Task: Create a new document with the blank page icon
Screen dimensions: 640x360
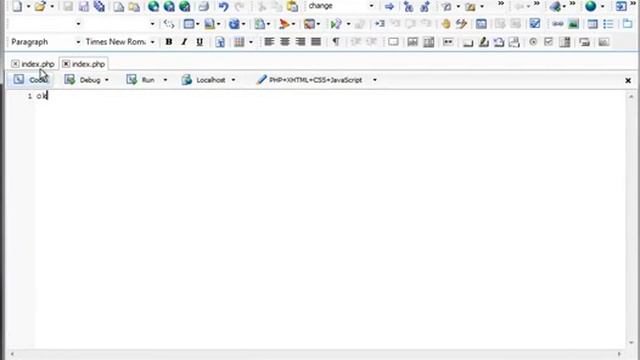Action: coord(17,6)
